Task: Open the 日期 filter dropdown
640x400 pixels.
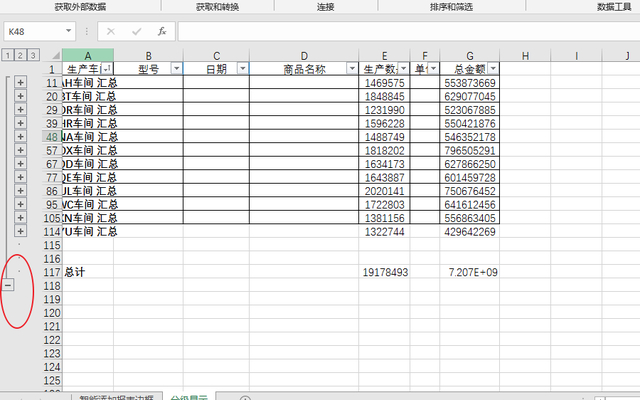Action: click(x=242, y=68)
